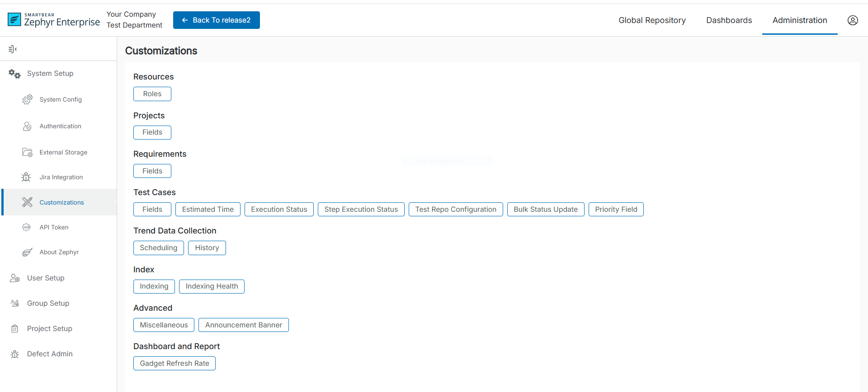Click Back To release2 button

coord(216,20)
